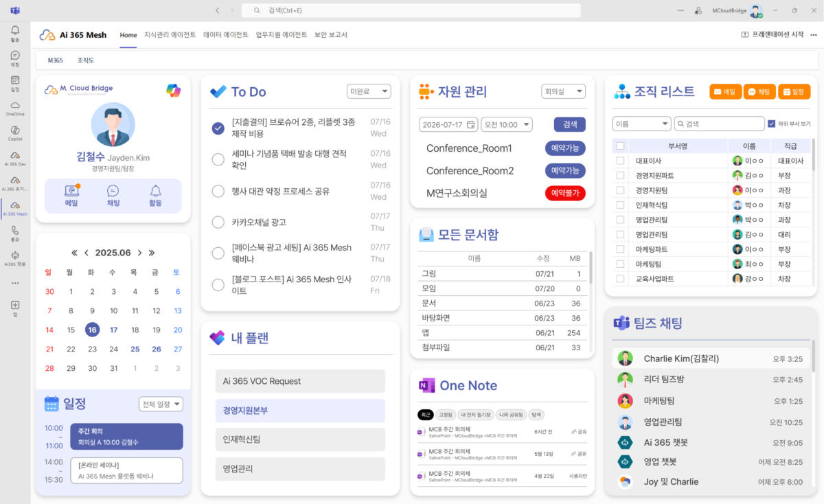
Task: Start presentation with 프레젠테이션 시작
Action: tap(772, 34)
